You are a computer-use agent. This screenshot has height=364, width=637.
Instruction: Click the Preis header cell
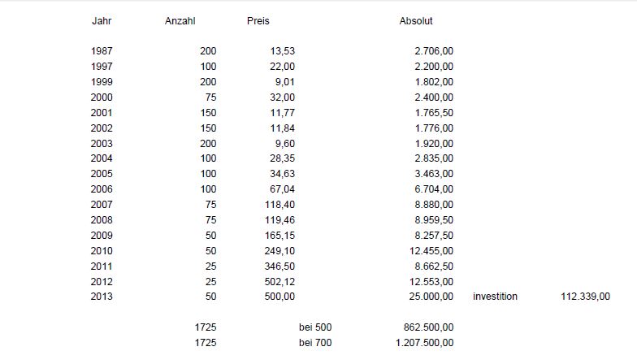point(258,21)
